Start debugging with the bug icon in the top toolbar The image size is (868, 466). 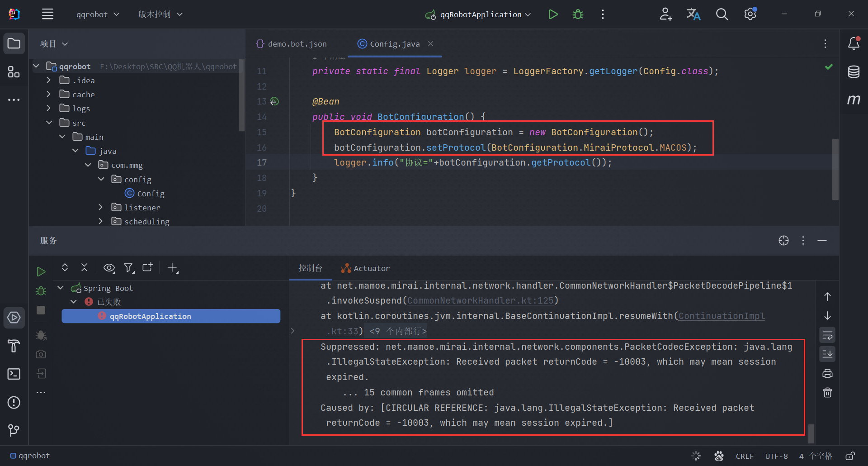pyautogui.click(x=578, y=14)
